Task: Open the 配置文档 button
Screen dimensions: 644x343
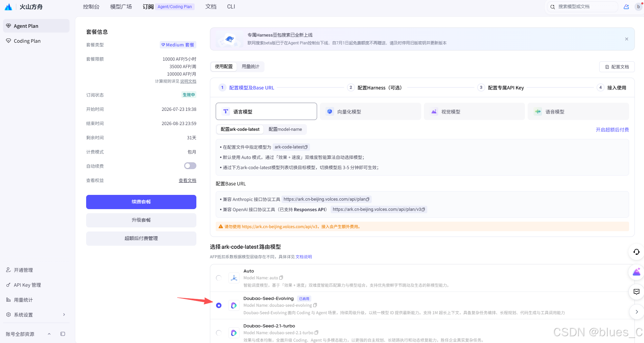Action: pos(617,67)
